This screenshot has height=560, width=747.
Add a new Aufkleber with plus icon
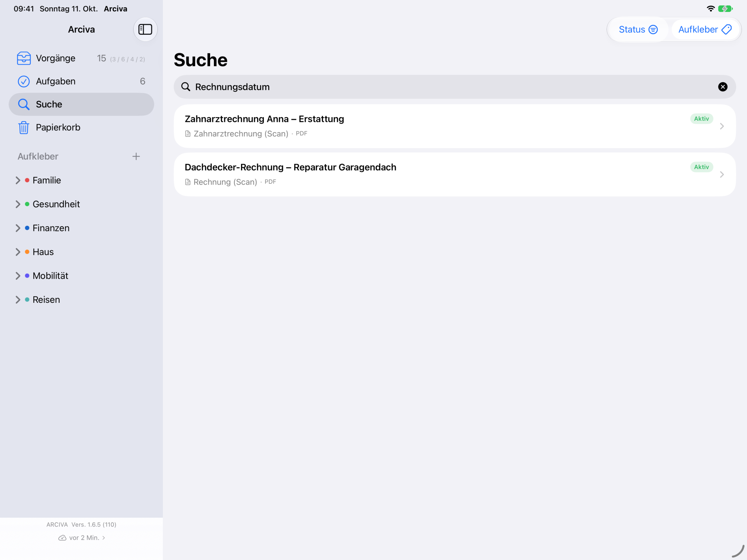click(x=136, y=156)
